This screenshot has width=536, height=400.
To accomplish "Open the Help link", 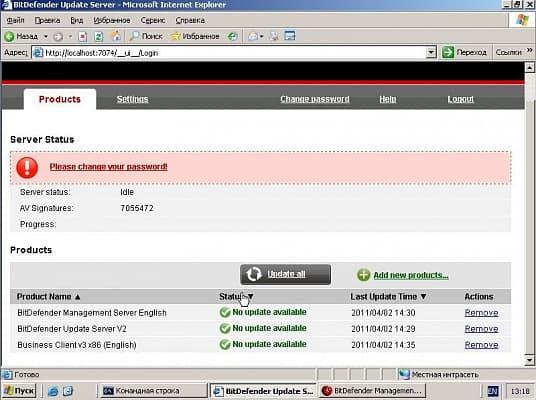I will [388, 99].
